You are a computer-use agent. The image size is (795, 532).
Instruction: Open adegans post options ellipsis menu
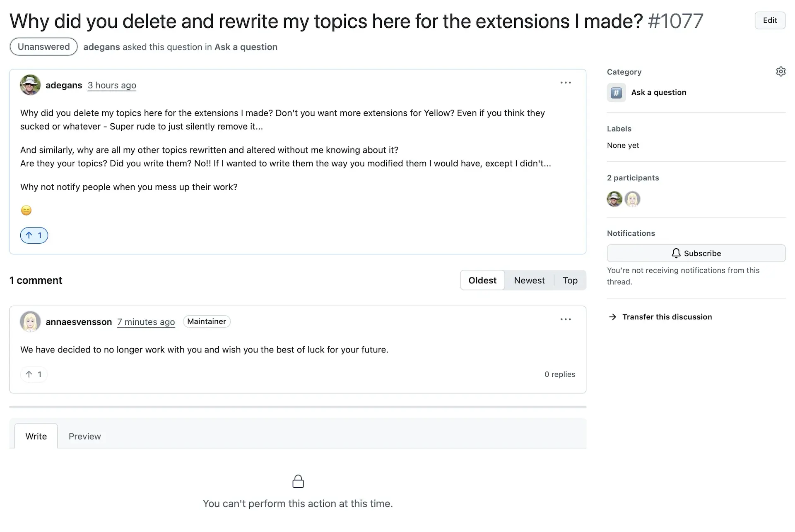click(x=566, y=83)
